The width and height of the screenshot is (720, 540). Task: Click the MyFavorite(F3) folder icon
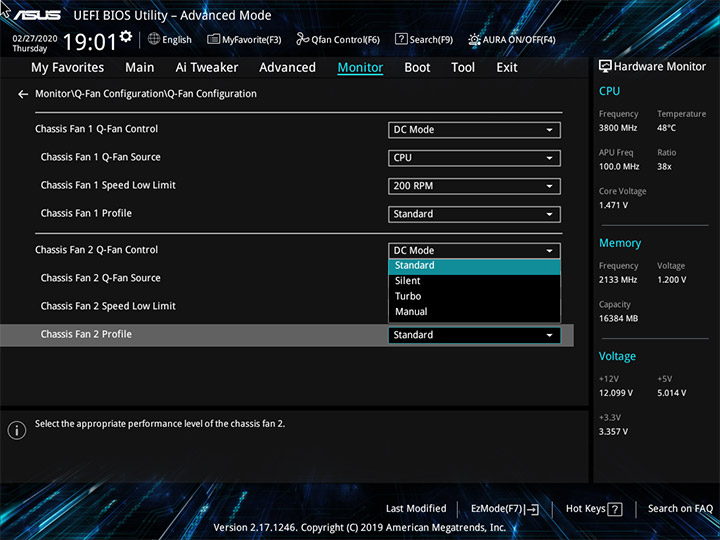[213, 39]
